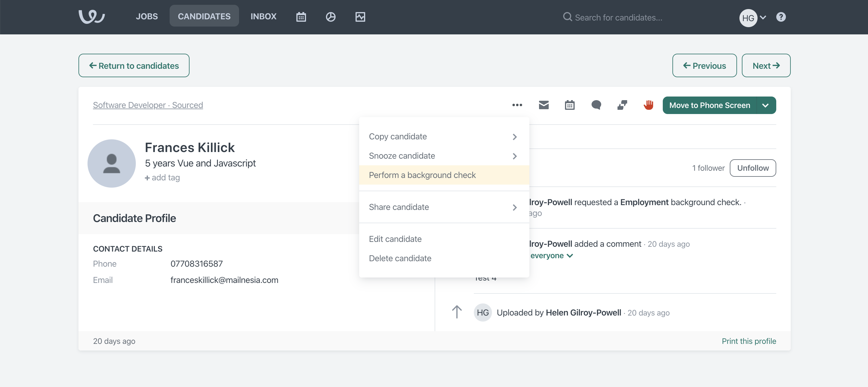The height and width of the screenshot is (387, 868).
Task: Expand the 'everyone' visibility dropdown
Action: point(551,256)
